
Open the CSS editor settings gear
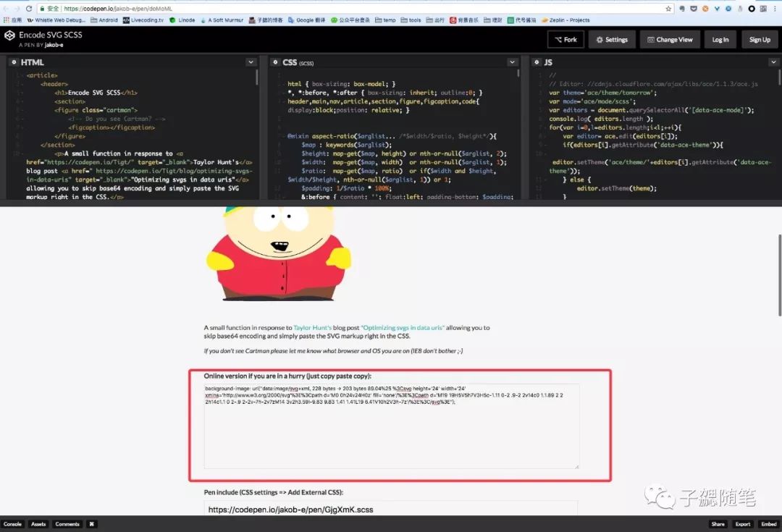coord(275,62)
